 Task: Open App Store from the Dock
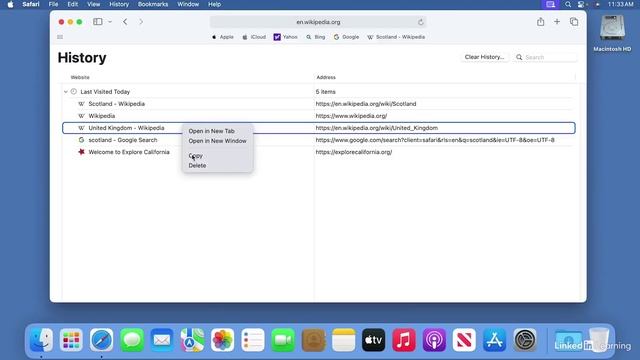pyautogui.click(x=494, y=340)
